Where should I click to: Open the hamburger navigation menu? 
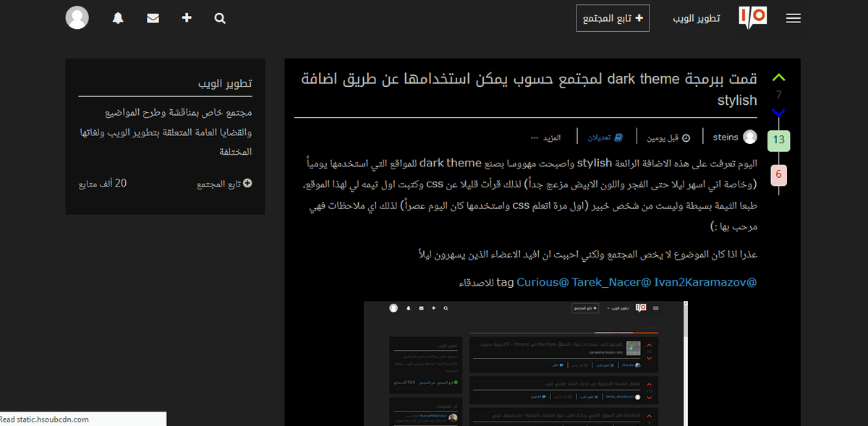point(793,19)
